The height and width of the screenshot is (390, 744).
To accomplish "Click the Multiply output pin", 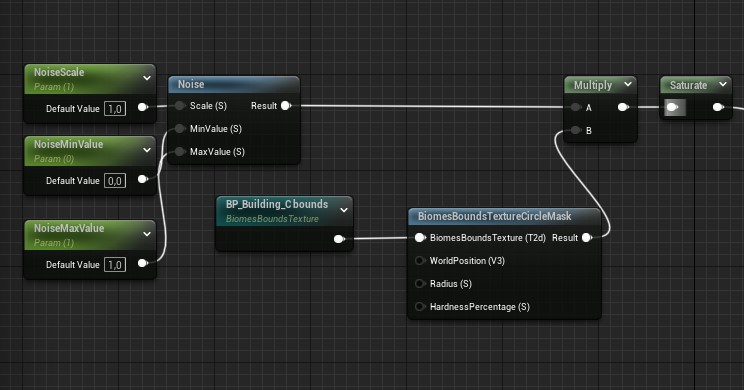I will tap(623, 107).
